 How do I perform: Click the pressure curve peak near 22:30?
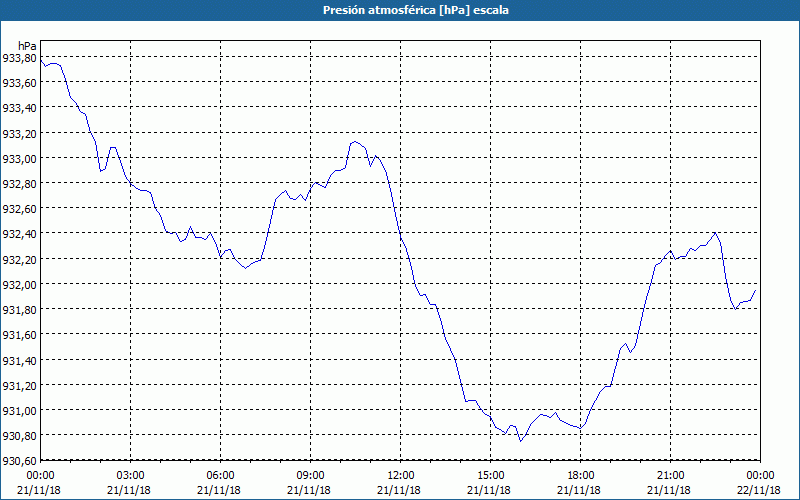(715, 233)
